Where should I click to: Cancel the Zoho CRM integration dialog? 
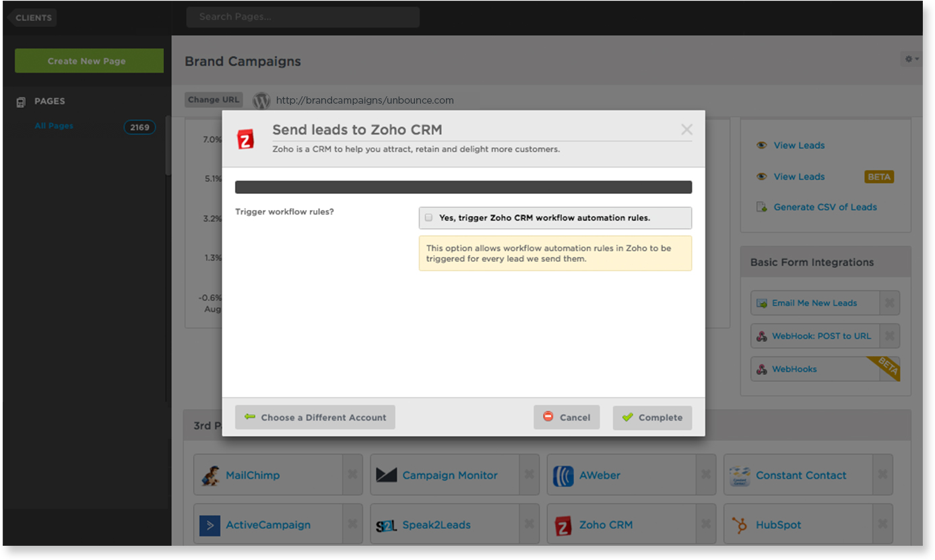click(x=567, y=417)
